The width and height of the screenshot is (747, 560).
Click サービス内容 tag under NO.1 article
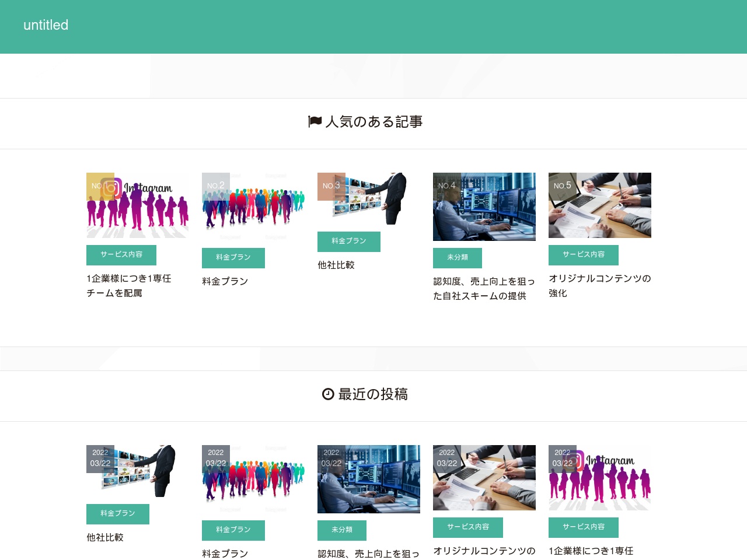[121, 255]
